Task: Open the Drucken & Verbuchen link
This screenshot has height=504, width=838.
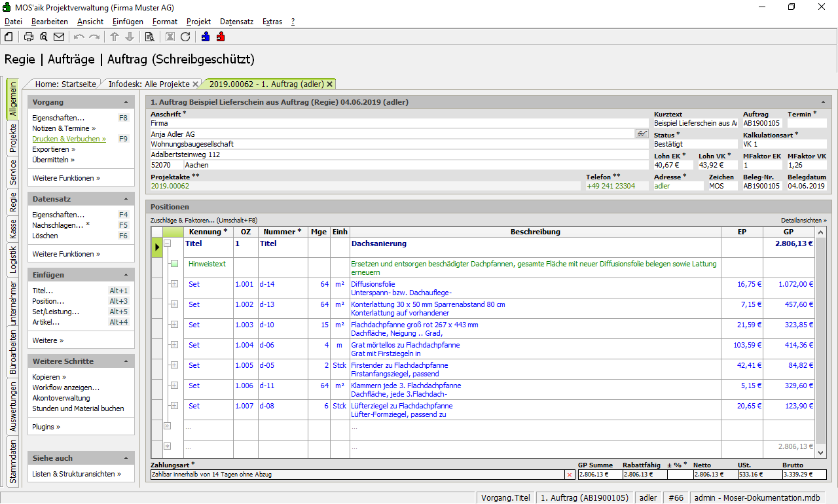Action: tap(68, 139)
